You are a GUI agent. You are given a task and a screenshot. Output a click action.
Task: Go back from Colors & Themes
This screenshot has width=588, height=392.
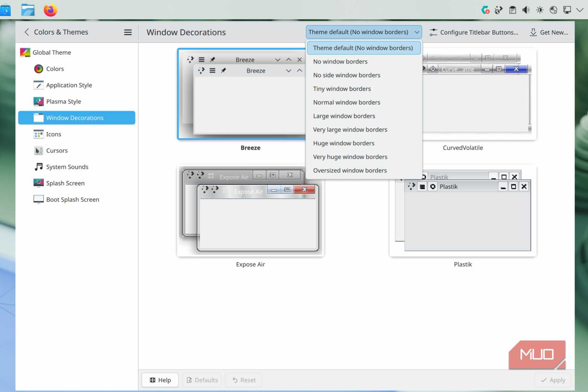click(x=27, y=32)
